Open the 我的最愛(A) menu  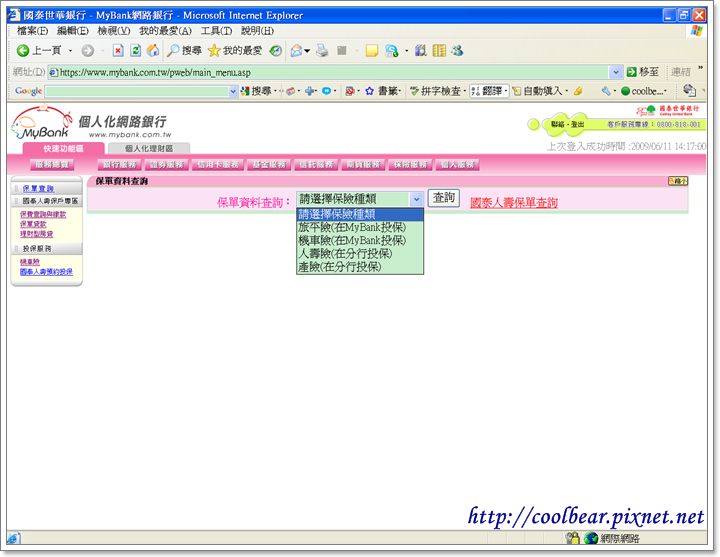[165, 31]
